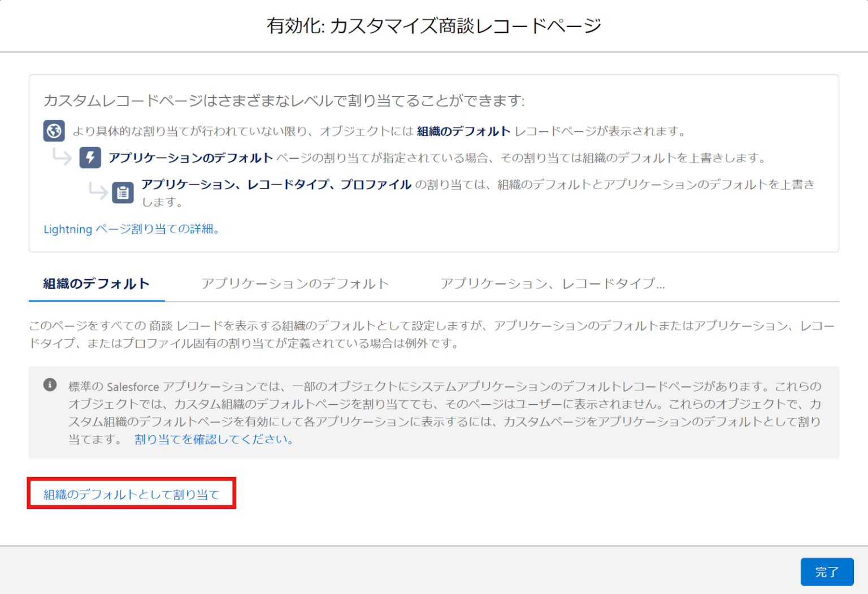Select the link inside the red highlight box
This screenshot has height=594, width=868.
coord(131,493)
